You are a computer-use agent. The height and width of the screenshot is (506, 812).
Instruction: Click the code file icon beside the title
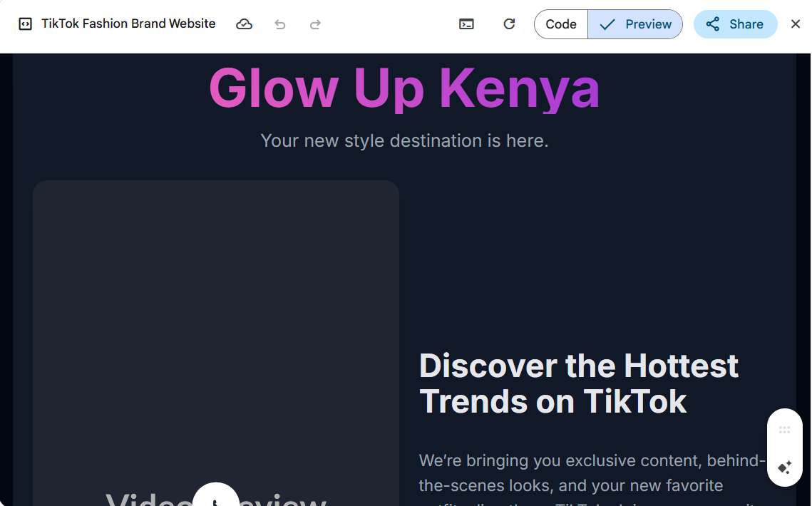point(25,24)
